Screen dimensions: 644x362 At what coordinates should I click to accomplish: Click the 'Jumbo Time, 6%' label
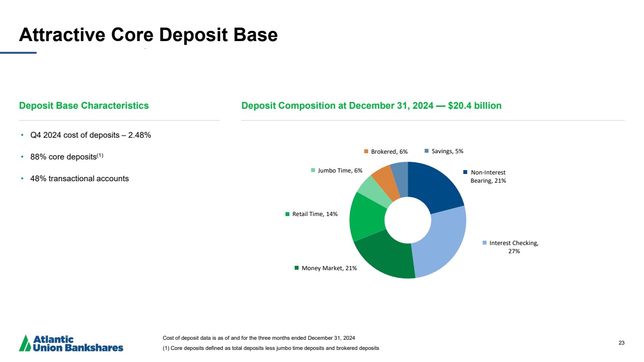[340, 170]
